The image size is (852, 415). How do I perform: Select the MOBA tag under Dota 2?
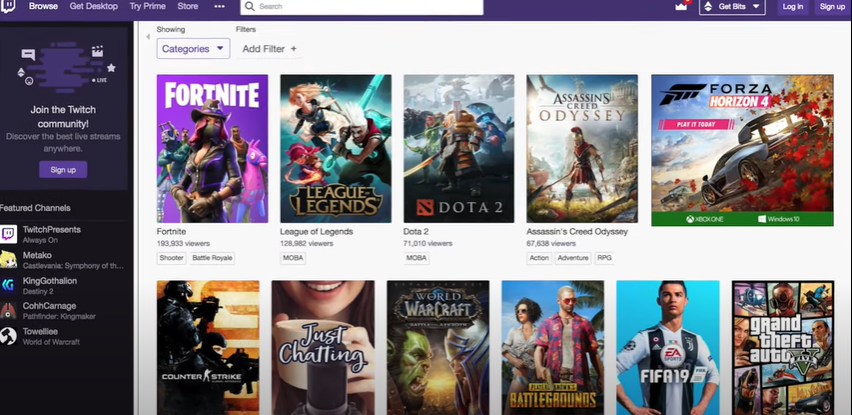(416, 258)
